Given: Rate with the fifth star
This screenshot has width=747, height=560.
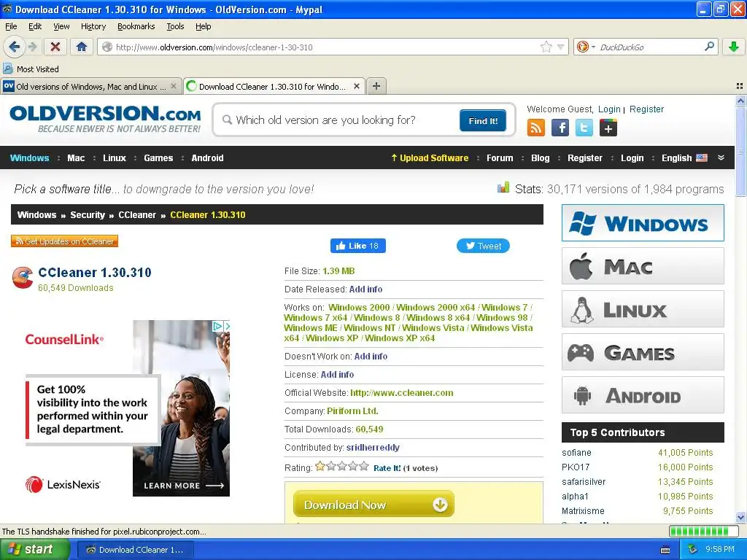Looking at the screenshot, I should click(364, 466).
